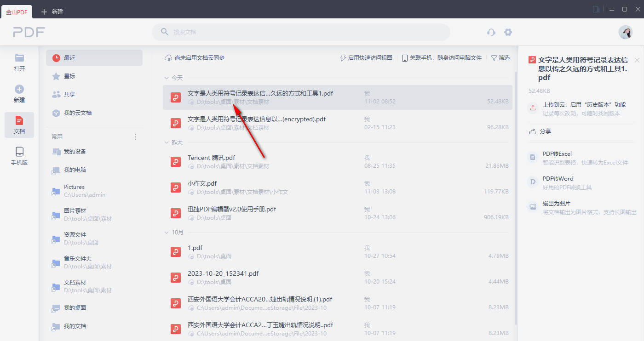Select the file name ending in (encrypted).pdf

(257, 119)
